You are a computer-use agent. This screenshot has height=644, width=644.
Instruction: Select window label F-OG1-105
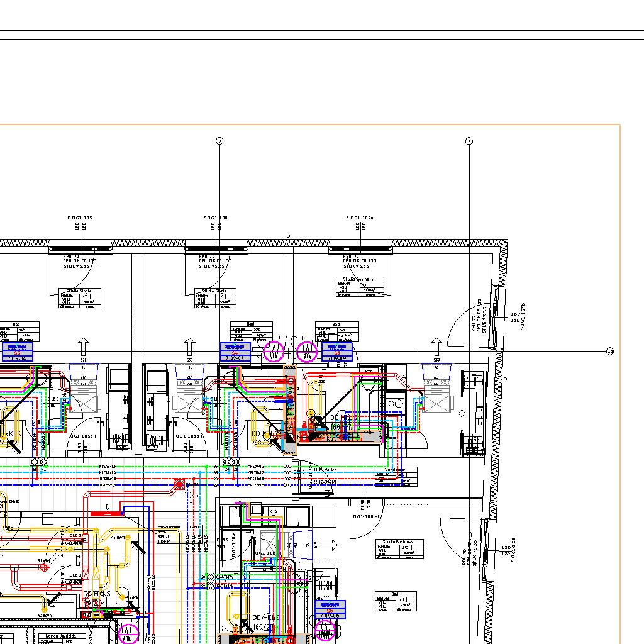point(80,218)
